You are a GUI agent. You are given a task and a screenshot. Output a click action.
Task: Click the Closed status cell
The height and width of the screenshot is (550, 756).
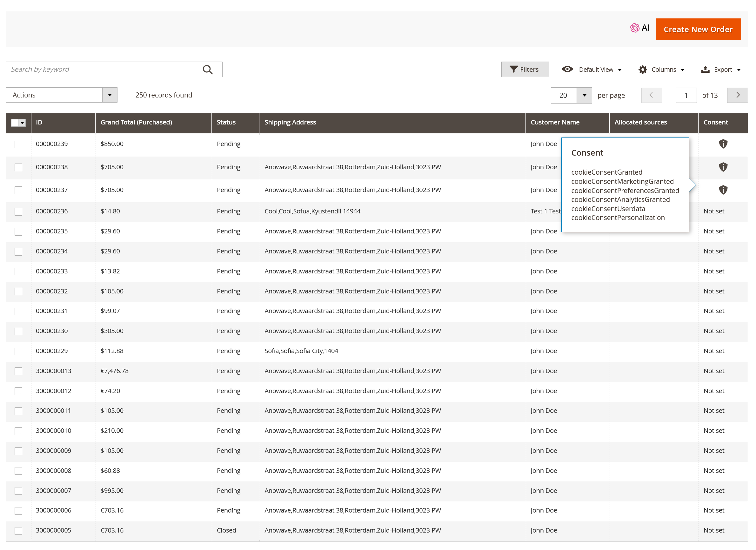coord(226,530)
